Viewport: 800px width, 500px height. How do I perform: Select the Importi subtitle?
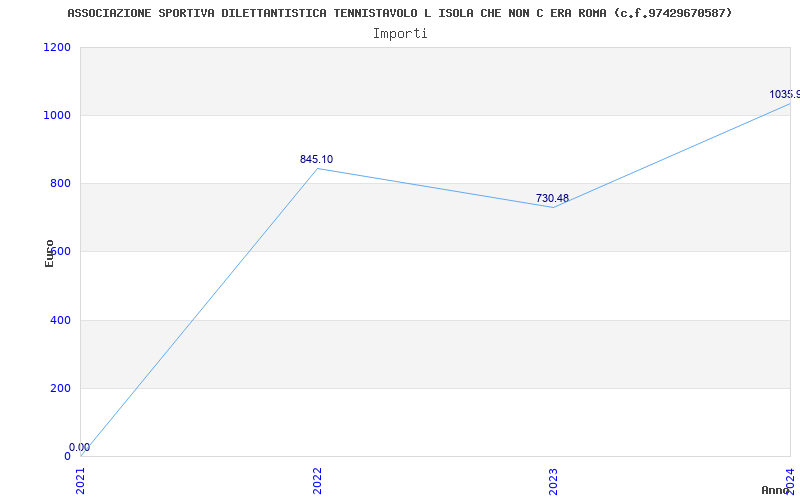pyautogui.click(x=400, y=34)
